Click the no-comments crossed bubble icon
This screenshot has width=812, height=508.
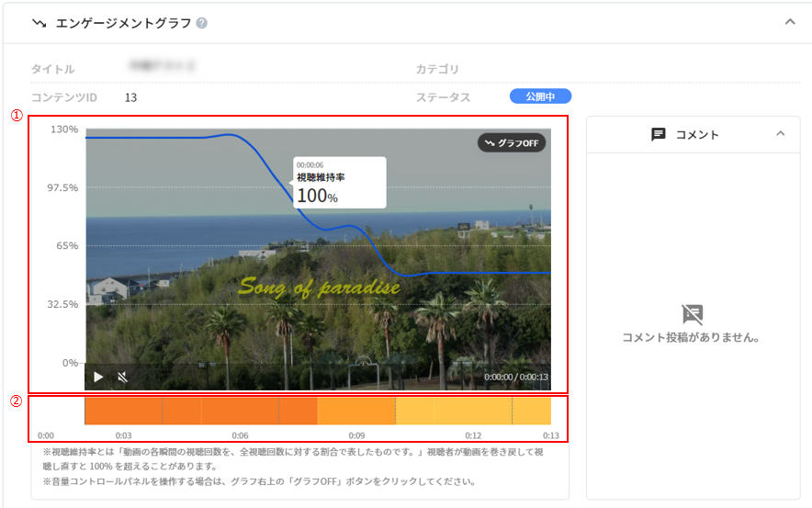pos(693,314)
